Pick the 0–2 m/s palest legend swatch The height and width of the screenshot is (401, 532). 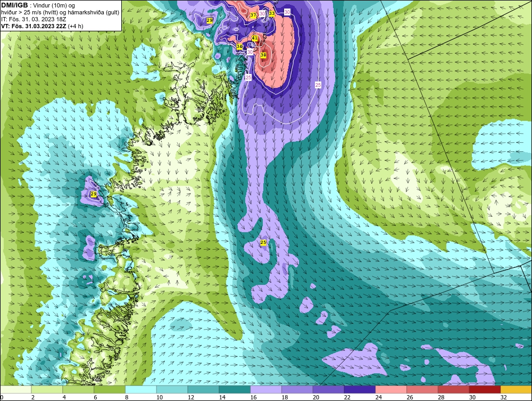click(15, 389)
